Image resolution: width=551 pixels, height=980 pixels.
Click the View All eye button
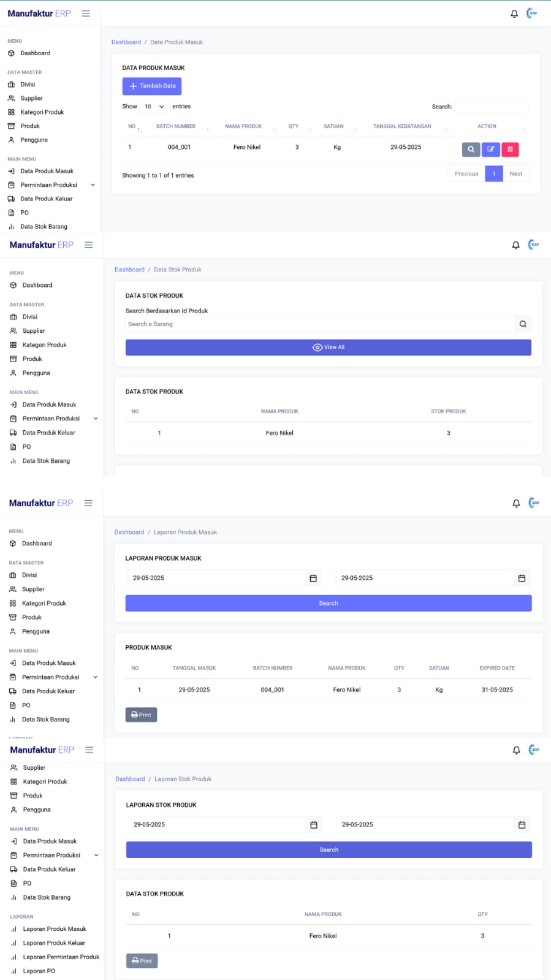point(329,348)
